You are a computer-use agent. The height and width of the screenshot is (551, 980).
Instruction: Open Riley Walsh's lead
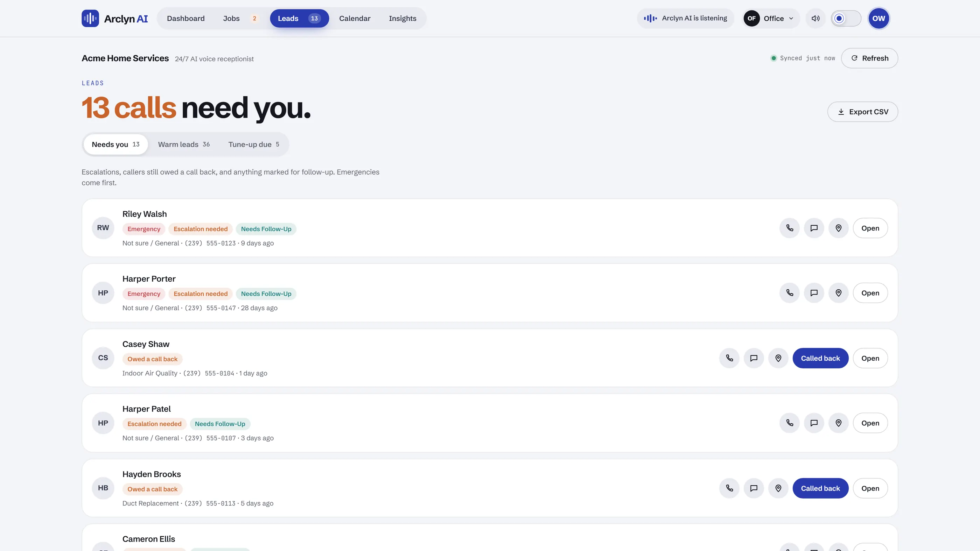pos(870,228)
